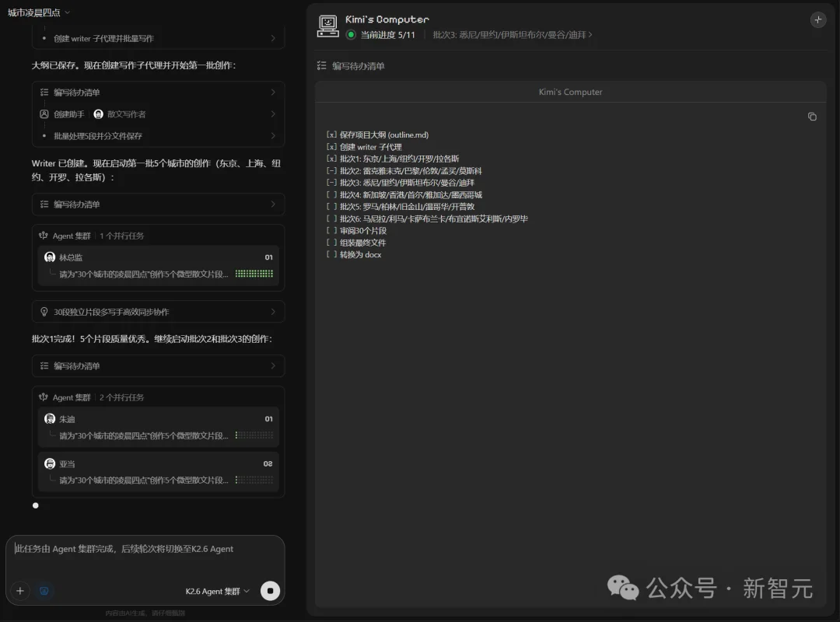Click 朱迪 agent avatar

(50, 419)
